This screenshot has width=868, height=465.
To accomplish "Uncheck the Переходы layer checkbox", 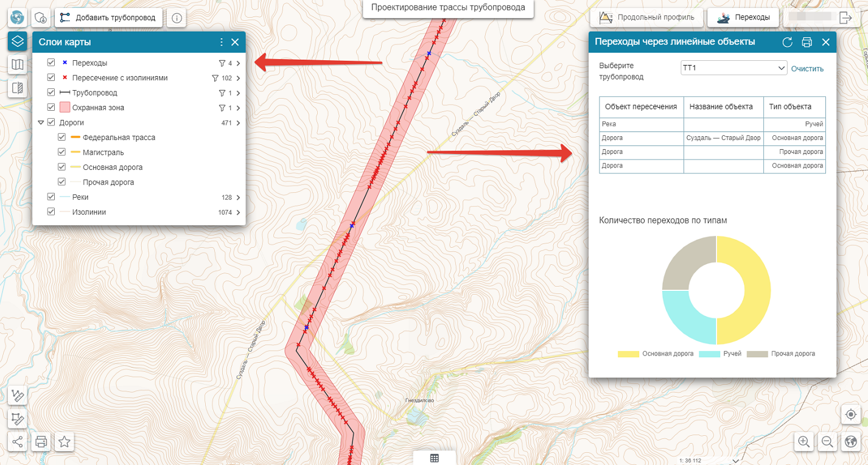I will 51,63.
